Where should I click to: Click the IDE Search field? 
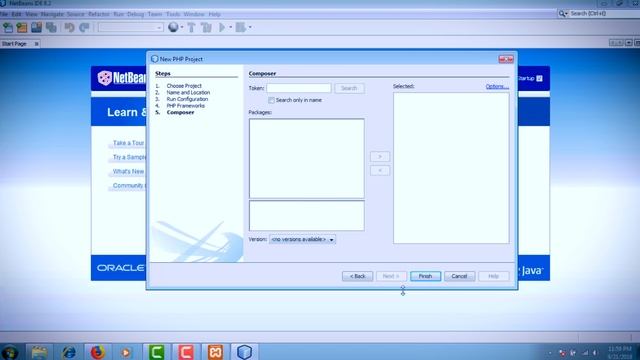point(604,13)
